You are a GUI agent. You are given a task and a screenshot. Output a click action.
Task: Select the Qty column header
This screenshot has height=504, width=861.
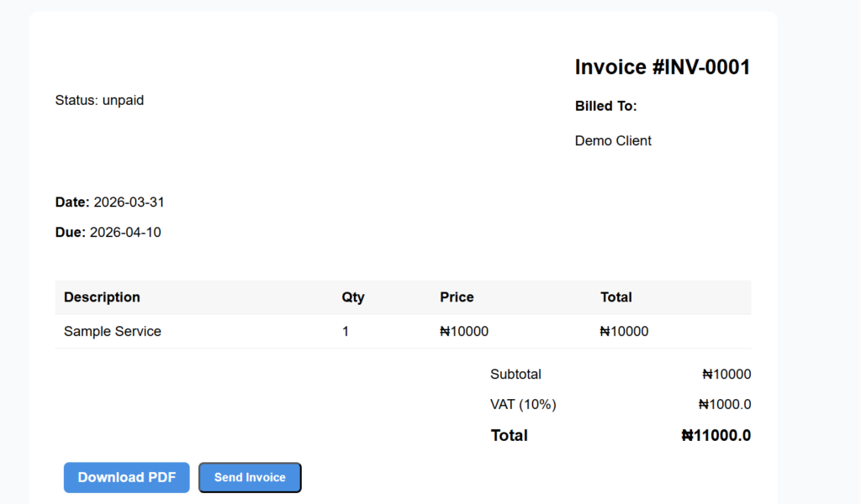(x=353, y=297)
